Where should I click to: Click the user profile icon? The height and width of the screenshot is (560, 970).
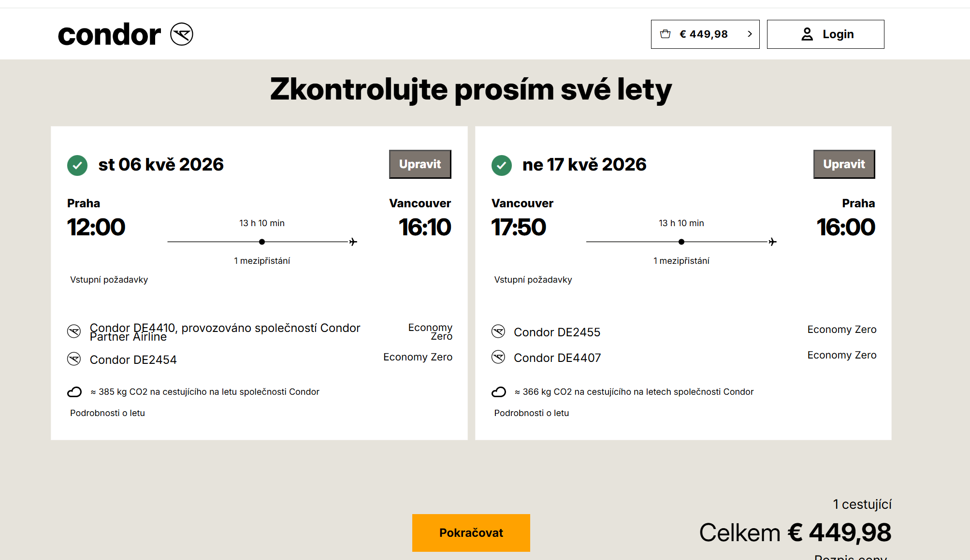click(807, 34)
